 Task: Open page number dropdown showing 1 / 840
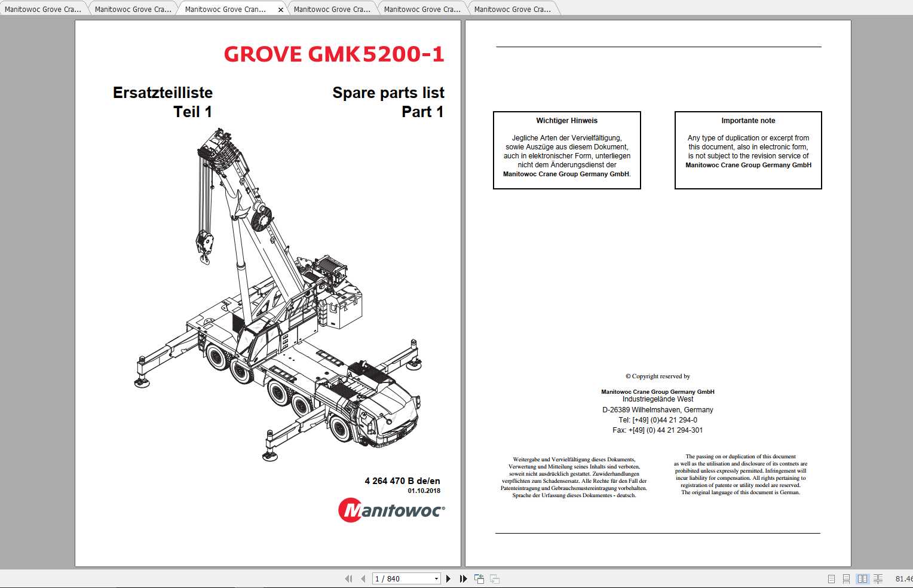tap(436, 578)
